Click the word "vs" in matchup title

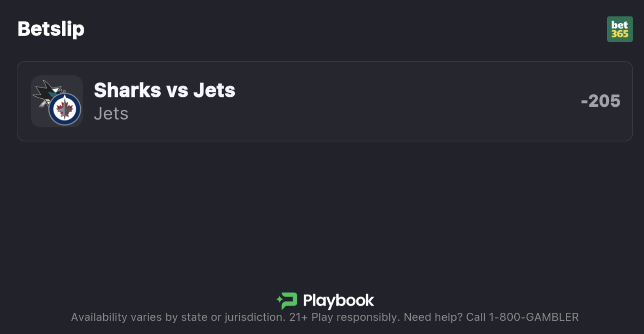click(x=177, y=90)
